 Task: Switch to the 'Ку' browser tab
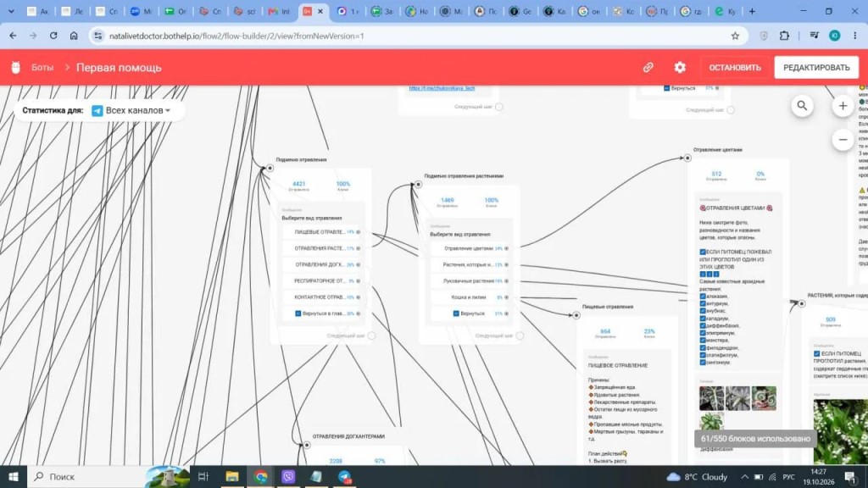[x=726, y=11]
